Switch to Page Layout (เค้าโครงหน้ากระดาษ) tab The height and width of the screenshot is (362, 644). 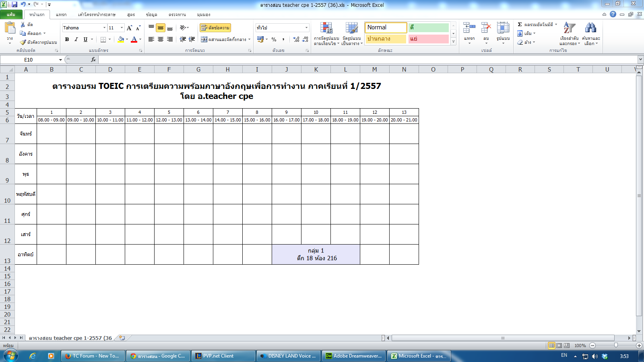coord(97,14)
